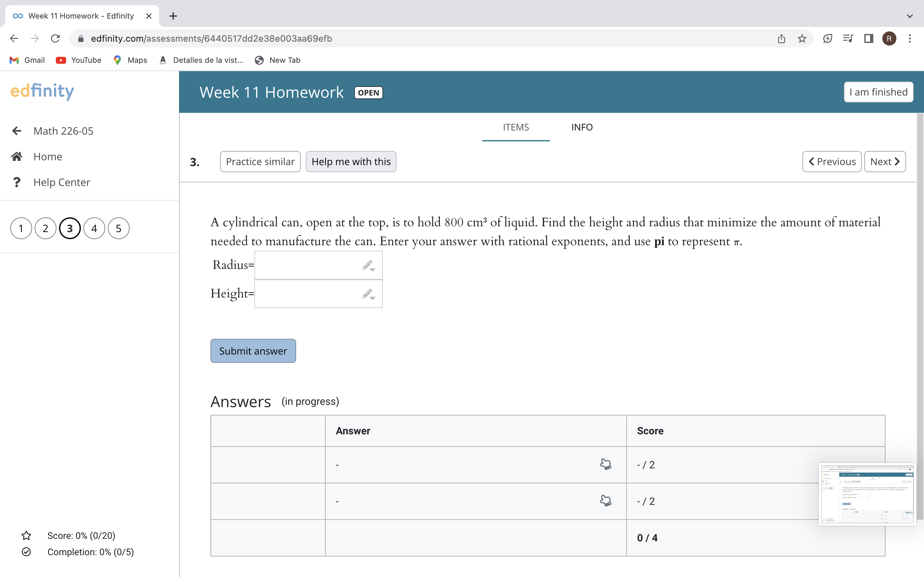Click the edfinity logo
The width and height of the screenshot is (924, 577).
[42, 91]
